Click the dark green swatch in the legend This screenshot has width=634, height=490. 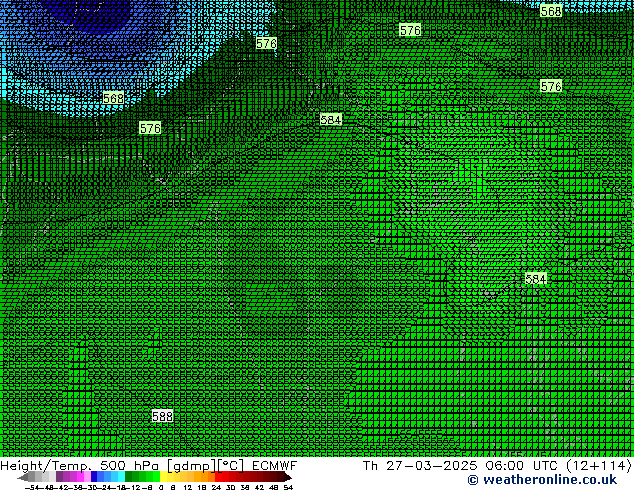tap(128, 477)
